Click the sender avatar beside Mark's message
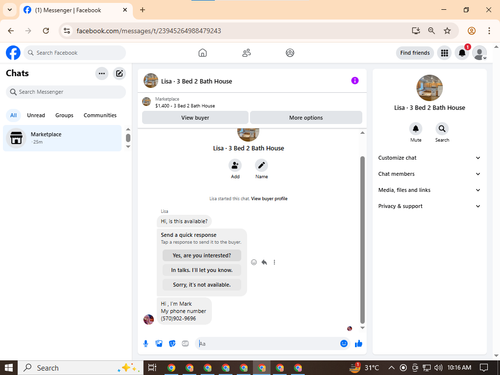The width and height of the screenshot is (500, 375). (x=149, y=319)
